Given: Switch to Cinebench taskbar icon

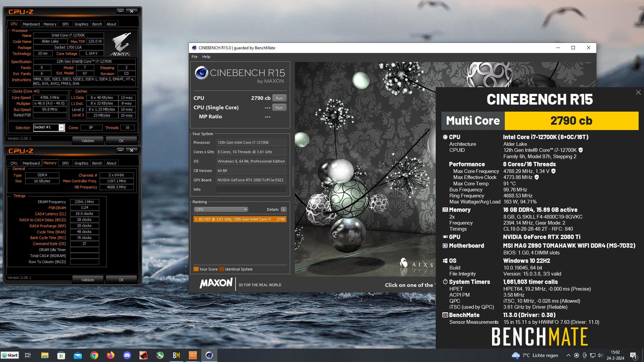Looking at the screenshot, I should pyautogui.click(x=209, y=355).
